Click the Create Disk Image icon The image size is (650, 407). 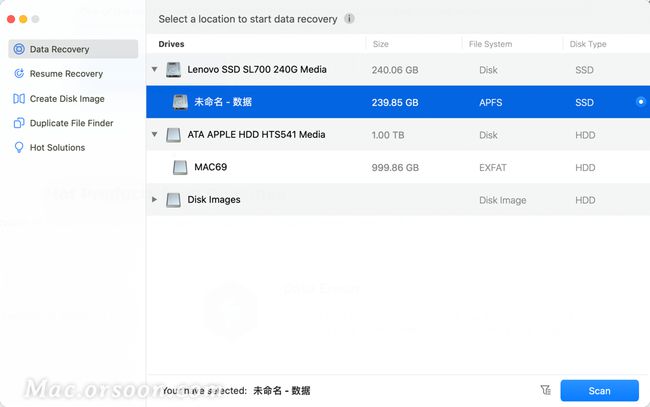click(19, 99)
